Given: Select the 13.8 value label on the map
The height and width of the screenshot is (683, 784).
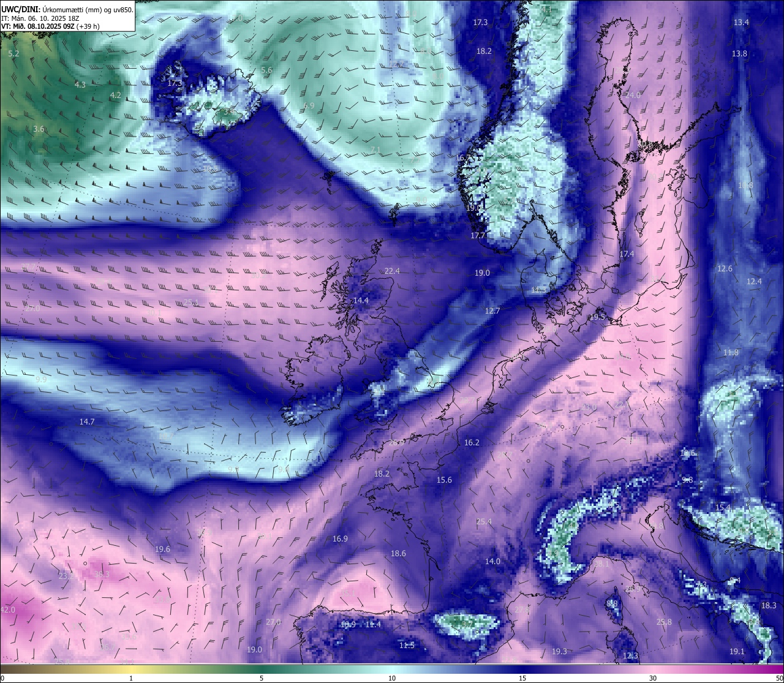Looking at the screenshot, I should click(x=739, y=53).
